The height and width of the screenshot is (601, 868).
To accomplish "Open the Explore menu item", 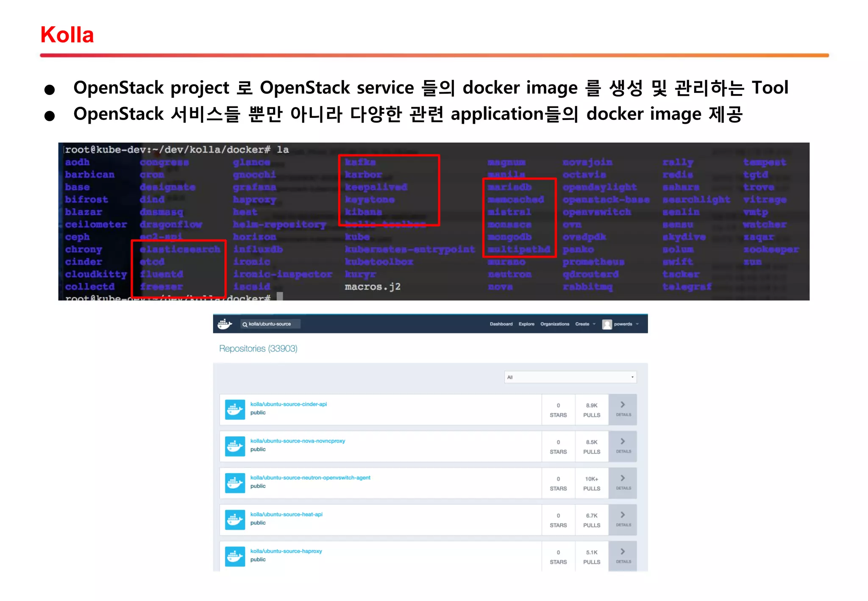I will [526, 324].
